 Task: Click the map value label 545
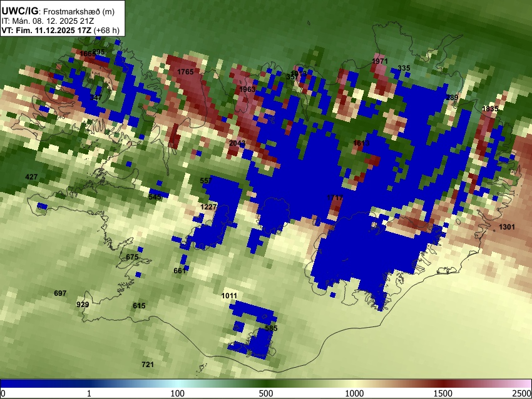(155, 197)
